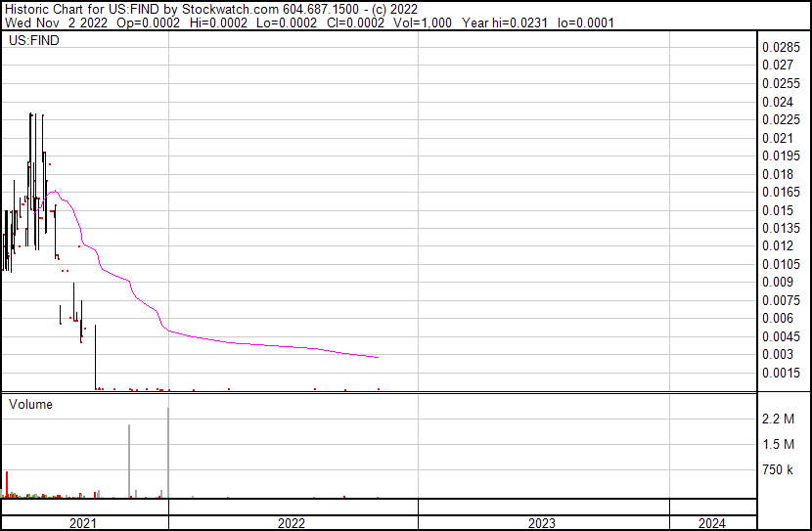Click the Volume panel label
The height and width of the screenshot is (531, 812).
pos(30,404)
